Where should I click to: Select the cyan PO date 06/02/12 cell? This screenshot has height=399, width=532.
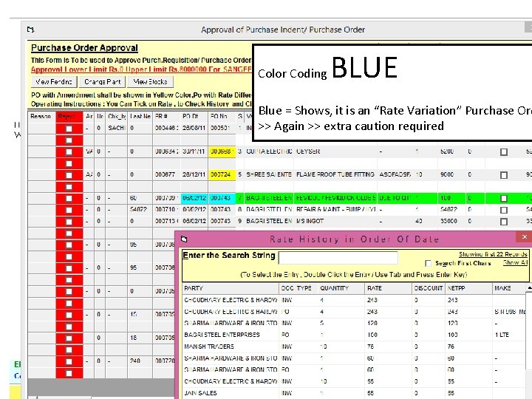[x=194, y=198]
